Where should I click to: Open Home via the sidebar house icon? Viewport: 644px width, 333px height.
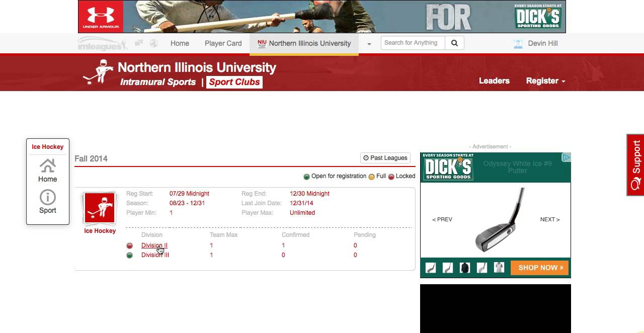click(x=48, y=165)
